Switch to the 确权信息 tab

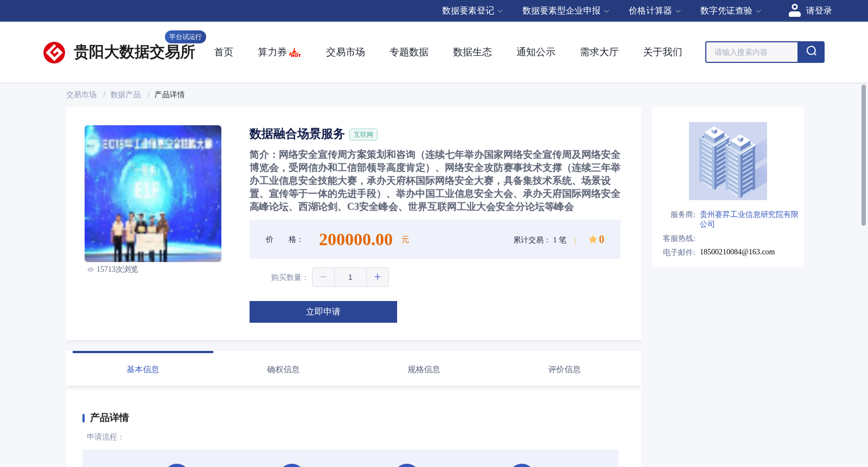click(x=283, y=369)
